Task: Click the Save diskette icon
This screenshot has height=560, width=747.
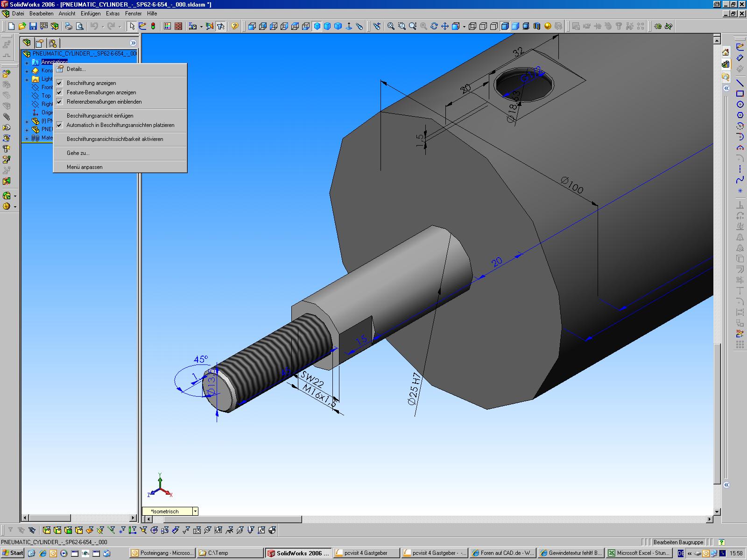Action: point(33,27)
